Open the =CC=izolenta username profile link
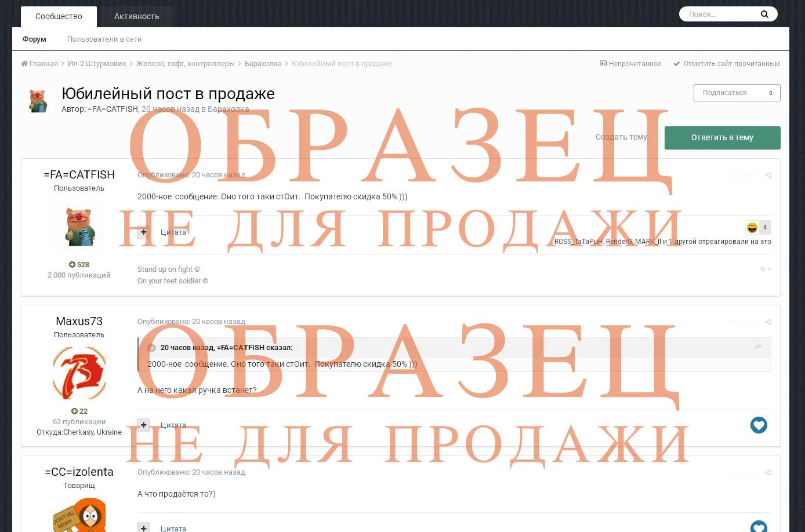The width and height of the screenshot is (805, 532). (x=79, y=472)
